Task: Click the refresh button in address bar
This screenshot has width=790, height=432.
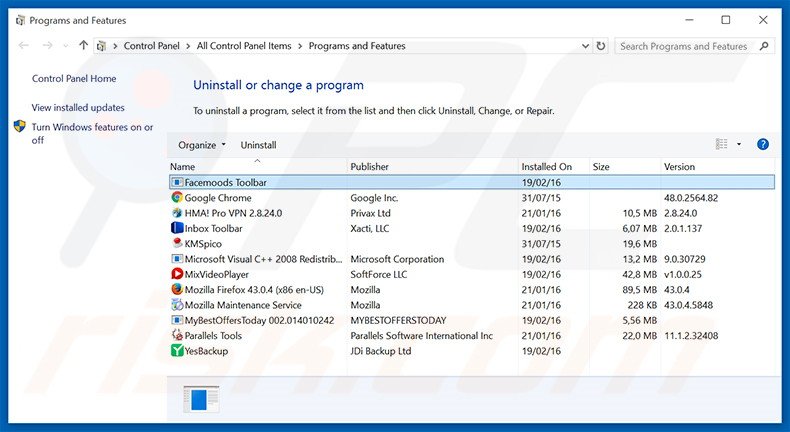Action: coord(601,46)
